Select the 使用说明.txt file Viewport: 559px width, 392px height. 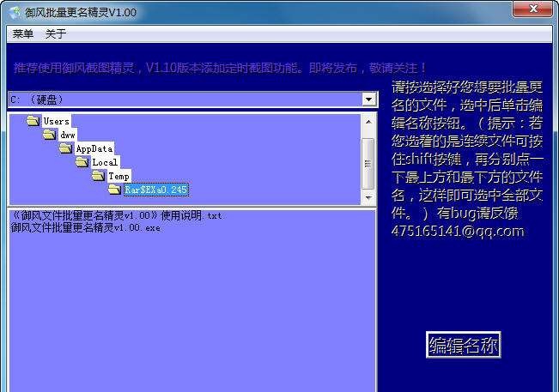(x=117, y=215)
